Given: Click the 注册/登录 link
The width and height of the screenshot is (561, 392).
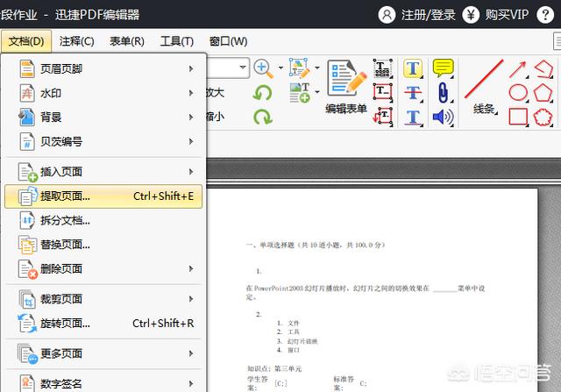Looking at the screenshot, I should (x=429, y=15).
